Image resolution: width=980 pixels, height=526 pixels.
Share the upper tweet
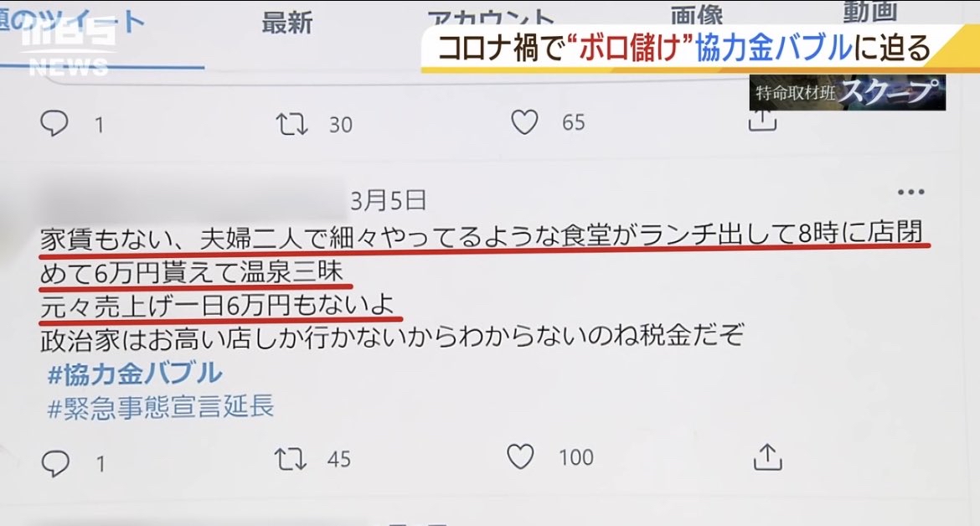coord(762,120)
